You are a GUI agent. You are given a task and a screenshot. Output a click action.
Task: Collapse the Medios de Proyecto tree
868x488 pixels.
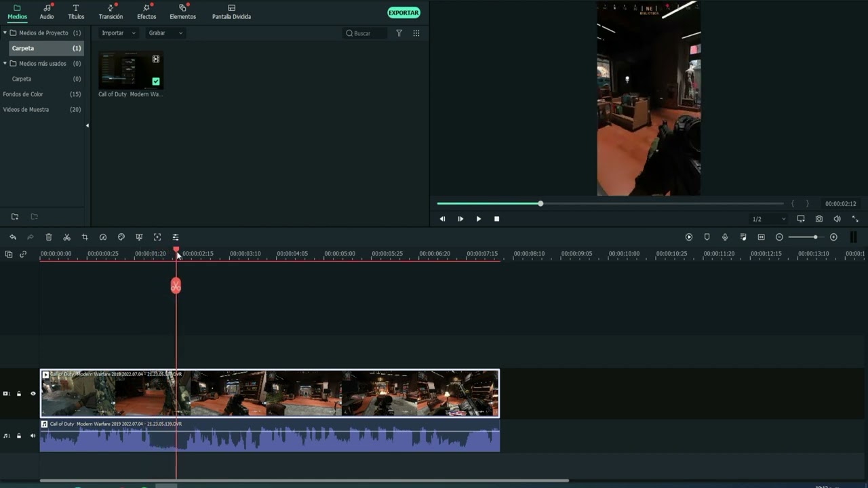pyautogui.click(x=5, y=33)
